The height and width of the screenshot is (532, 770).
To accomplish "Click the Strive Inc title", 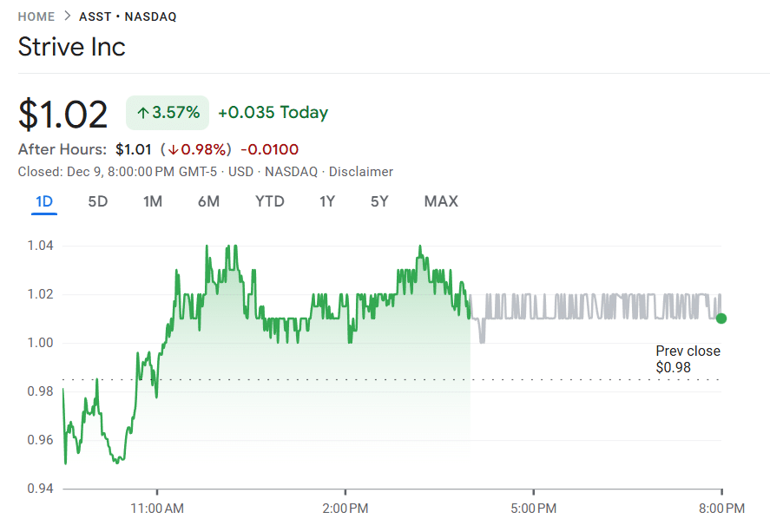I will pos(72,47).
